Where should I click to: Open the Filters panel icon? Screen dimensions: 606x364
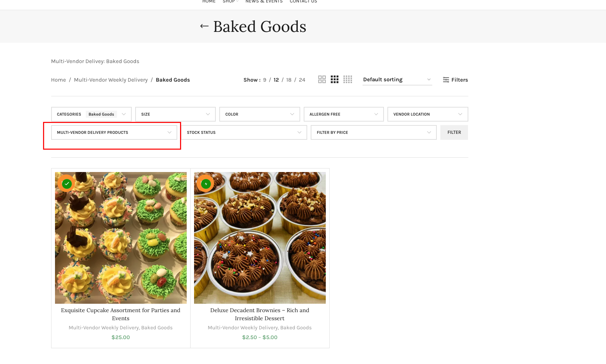(446, 80)
